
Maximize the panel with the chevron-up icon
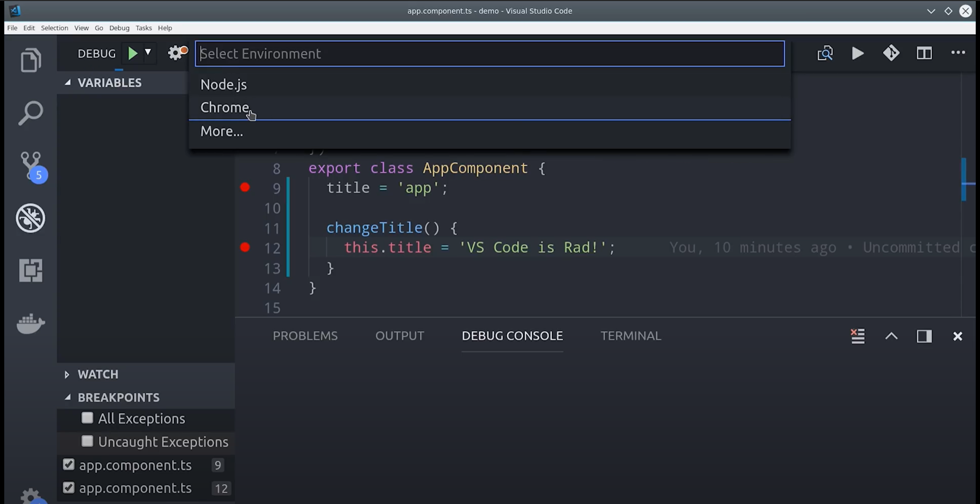891,336
